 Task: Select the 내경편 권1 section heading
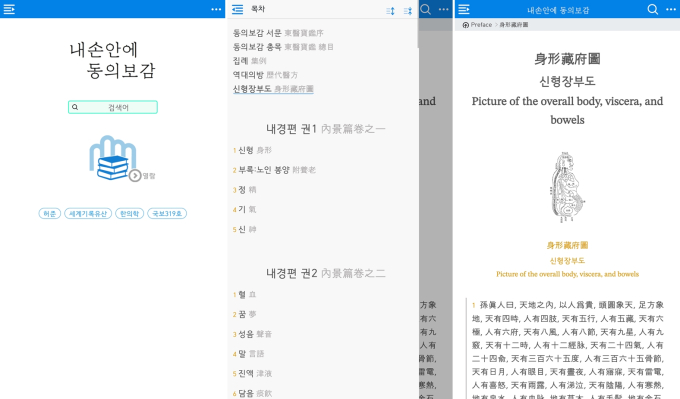(x=326, y=128)
